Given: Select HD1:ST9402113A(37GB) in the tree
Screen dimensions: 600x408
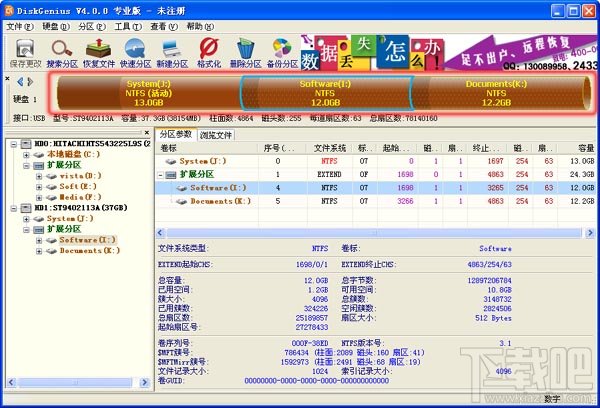Looking at the screenshot, I should pyautogui.click(x=81, y=208).
